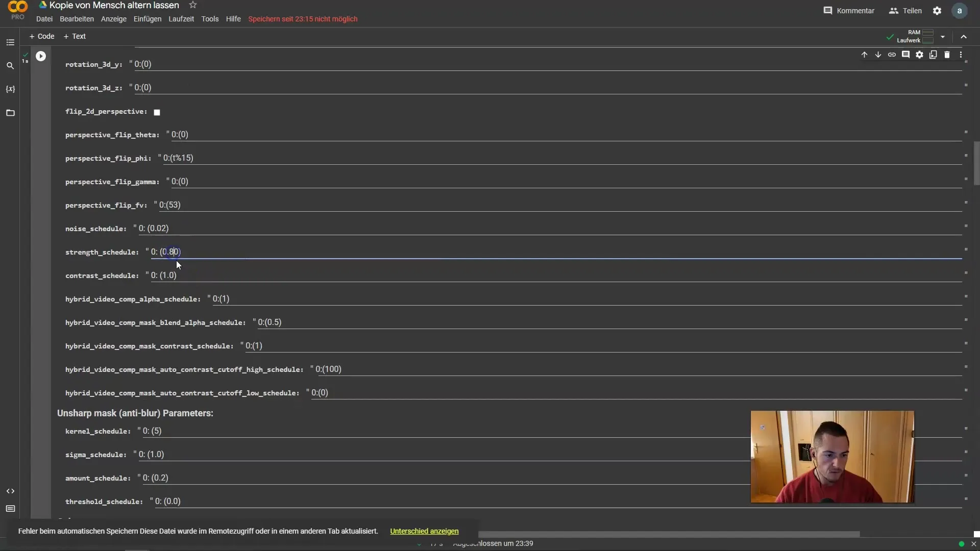The image size is (980, 551).
Task: Click the settings gear icon
Action: click(x=938, y=10)
